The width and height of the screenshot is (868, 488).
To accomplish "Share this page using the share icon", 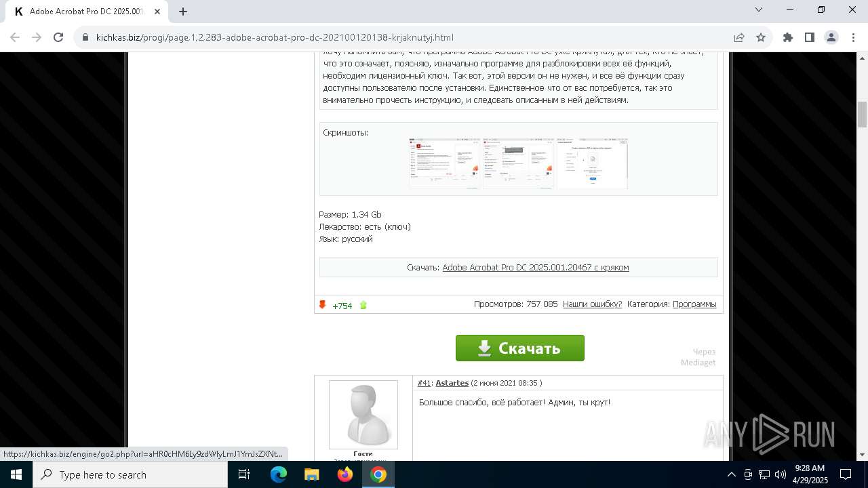I will [738, 37].
